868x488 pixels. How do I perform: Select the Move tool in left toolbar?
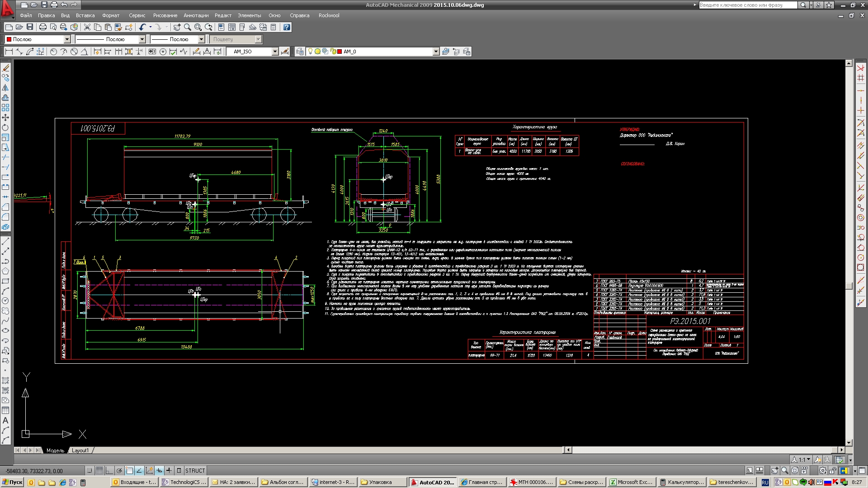tap(5, 117)
